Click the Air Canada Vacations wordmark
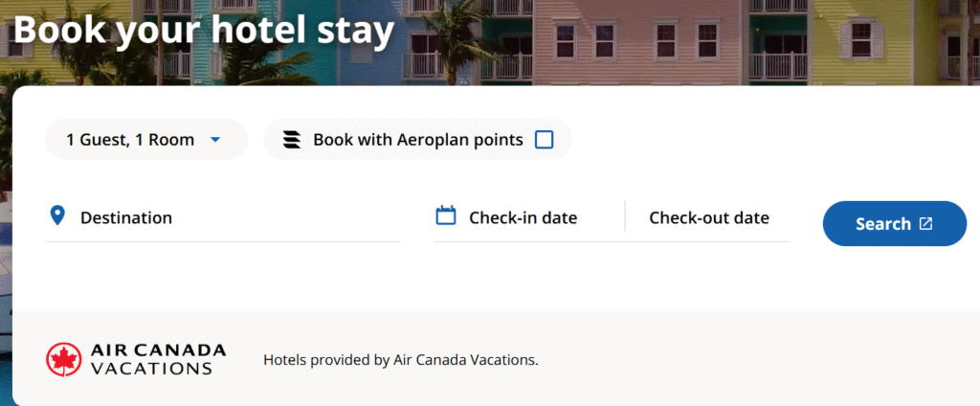This screenshot has height=406, width=980. (158, 358)
